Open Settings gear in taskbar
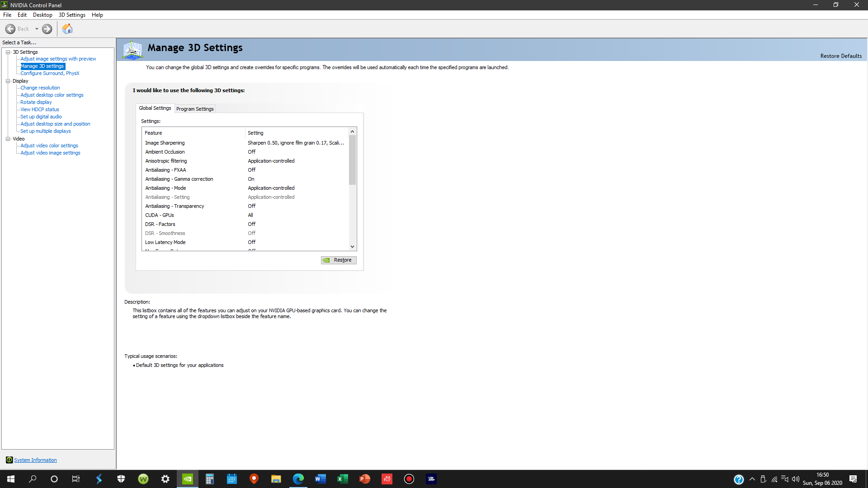The height and width of the screenshot is (488, 868). pos(165,479)
